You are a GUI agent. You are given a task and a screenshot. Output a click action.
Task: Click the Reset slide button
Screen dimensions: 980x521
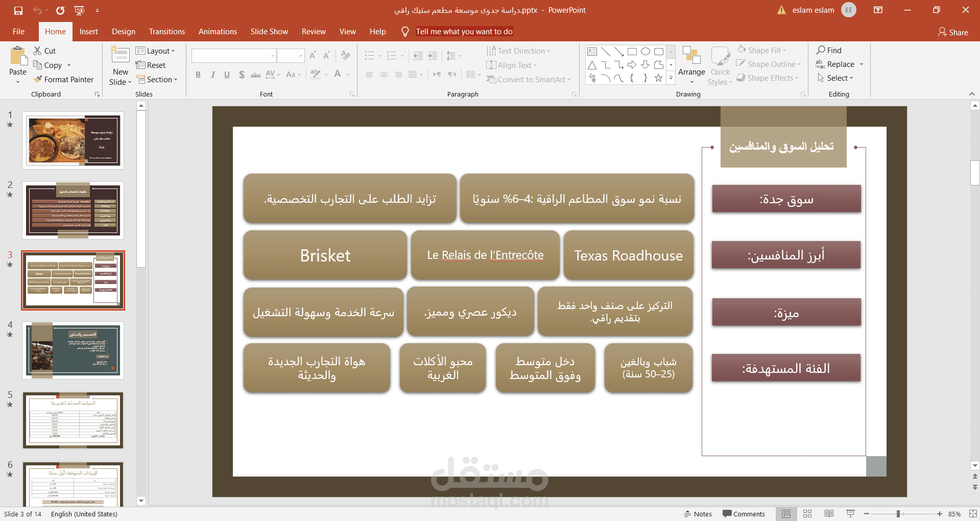[151, 65]
